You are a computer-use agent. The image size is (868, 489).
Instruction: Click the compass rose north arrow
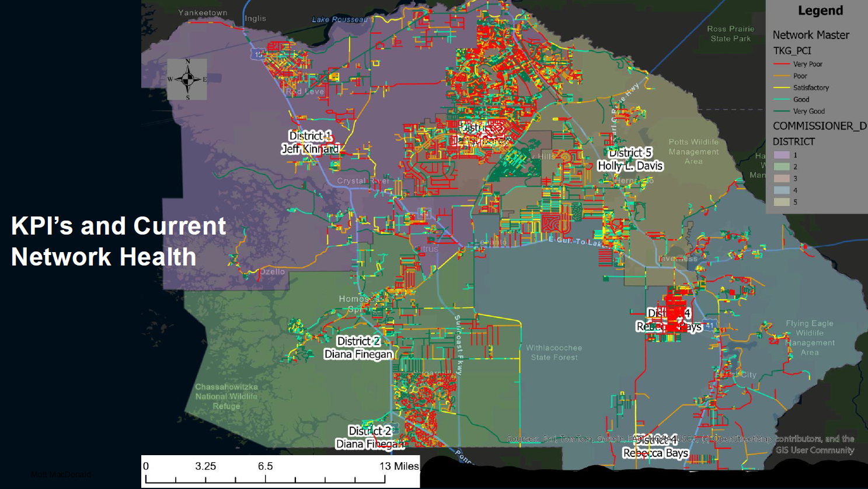pyautogui.click(x=187, y=79)
